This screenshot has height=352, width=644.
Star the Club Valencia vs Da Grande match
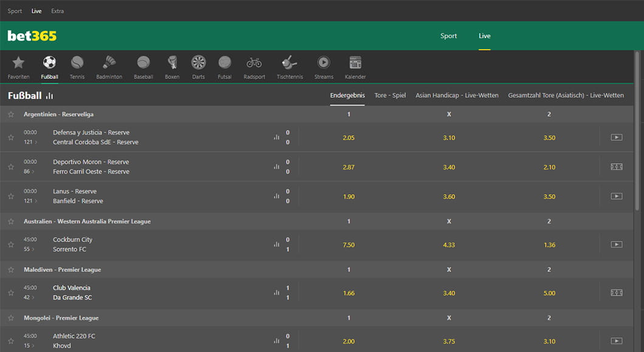pyautogui.click(x=11, y=293)
